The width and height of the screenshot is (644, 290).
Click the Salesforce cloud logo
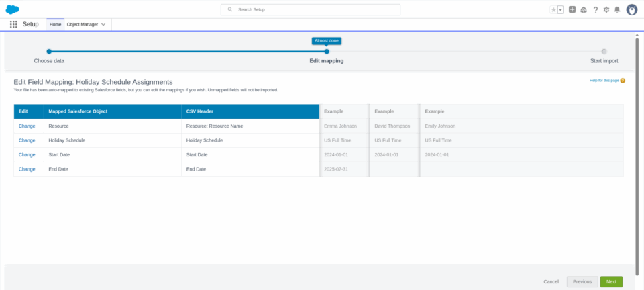pos(12,9)
